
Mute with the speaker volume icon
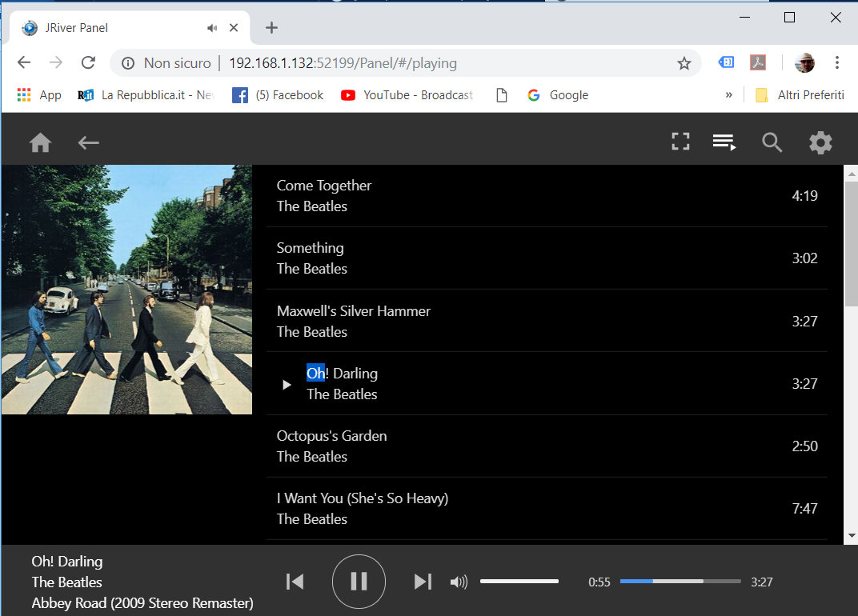tap(459, 582)
